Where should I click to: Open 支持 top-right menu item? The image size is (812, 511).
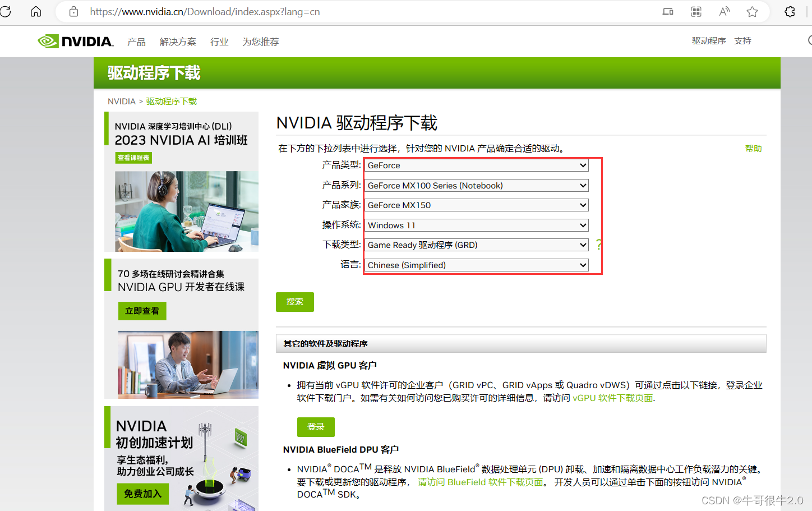pos(742,41)
